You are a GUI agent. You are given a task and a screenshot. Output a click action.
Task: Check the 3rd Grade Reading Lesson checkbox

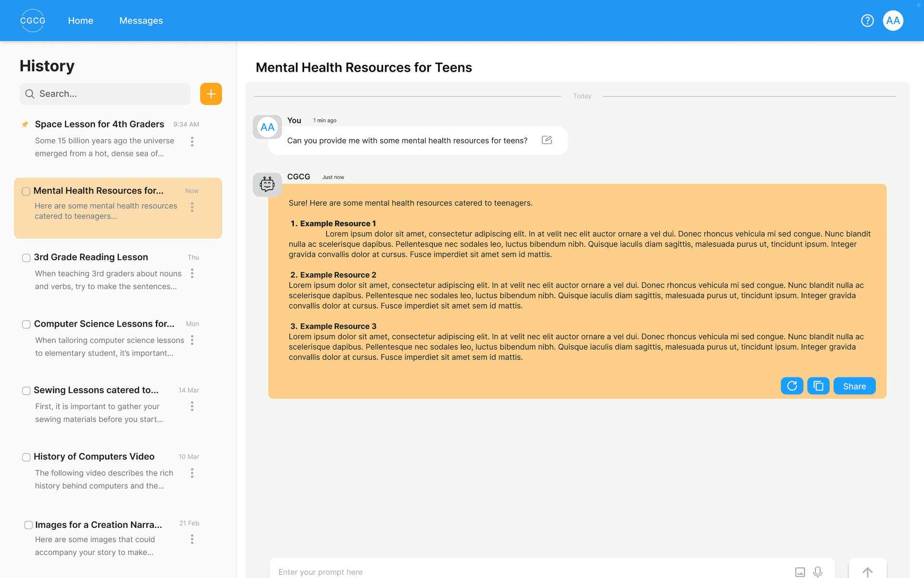pos(26,258)
